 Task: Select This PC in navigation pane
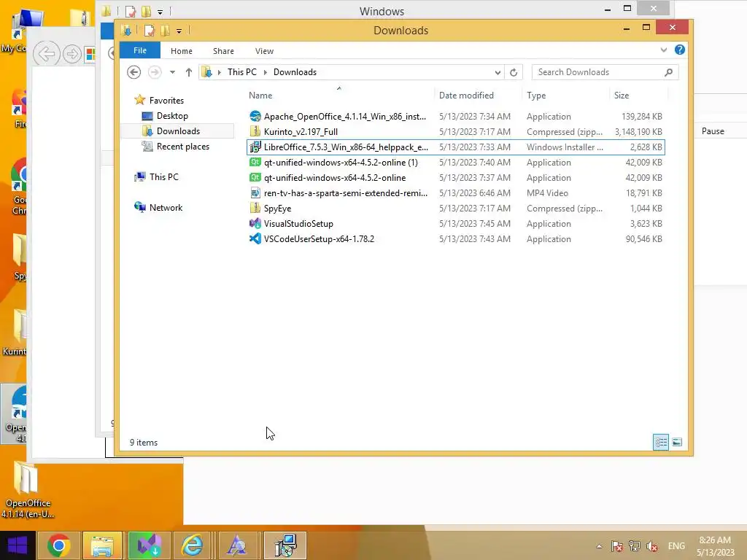163,177
